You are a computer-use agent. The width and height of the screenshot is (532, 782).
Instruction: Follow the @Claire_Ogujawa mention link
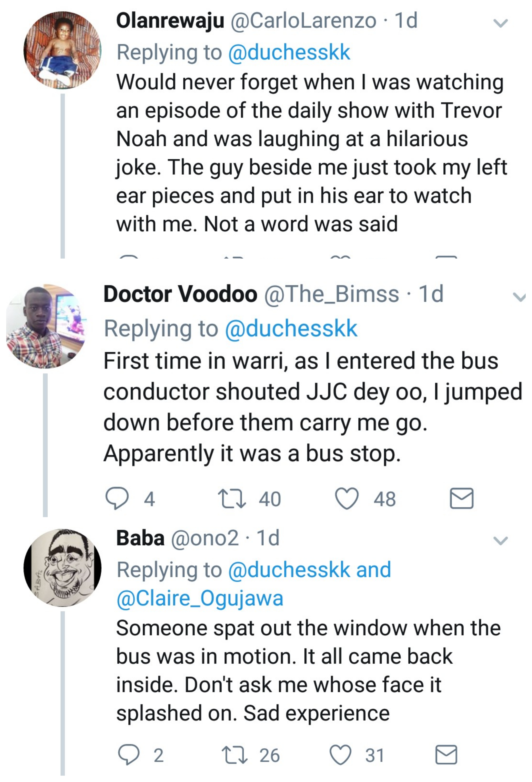(200, 598)
